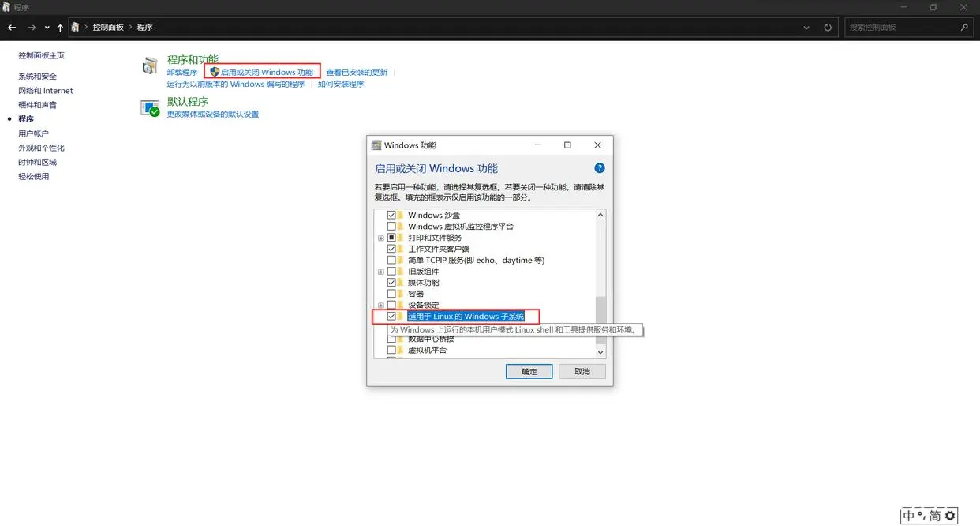
Task: Click the gear icon in IME toolbar
Action: (x=950, y=516)
